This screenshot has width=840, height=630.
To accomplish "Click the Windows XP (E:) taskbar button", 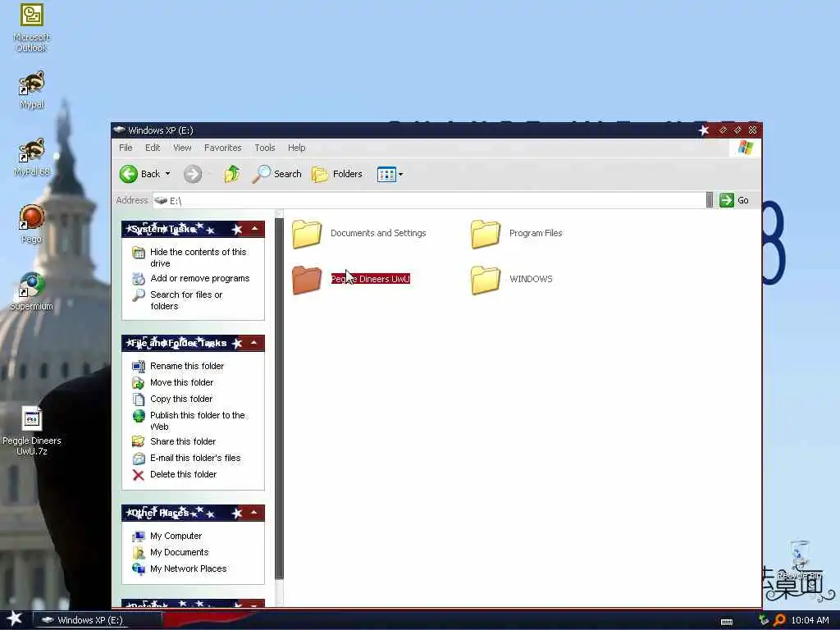I will pyautogui.click(x=98, y=620).
